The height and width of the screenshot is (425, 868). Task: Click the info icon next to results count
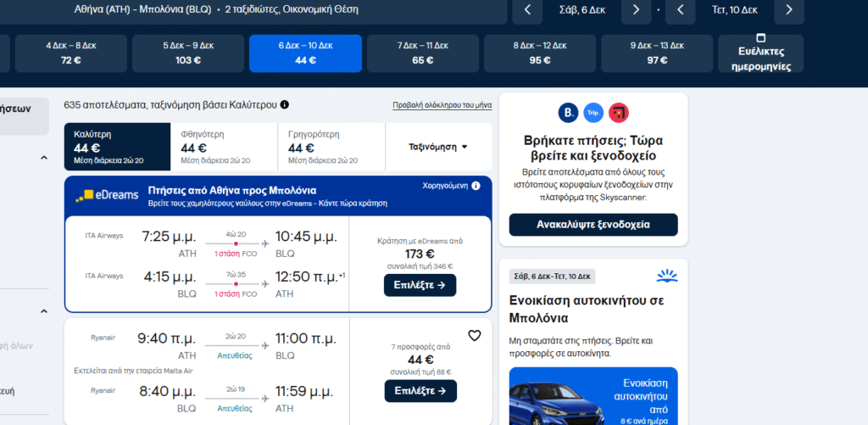(285, 105)
